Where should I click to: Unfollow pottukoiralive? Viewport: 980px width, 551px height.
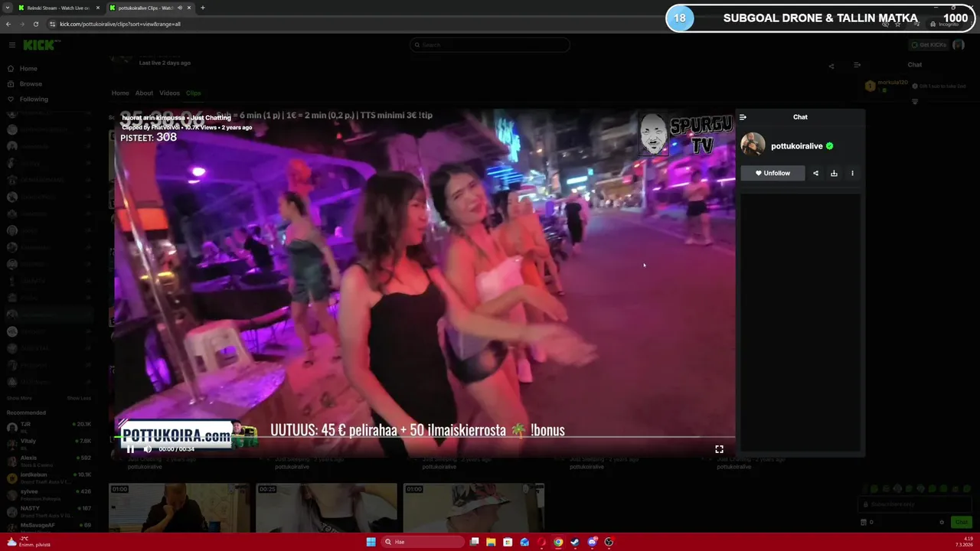pyautogui.click(x=773, y=173)
